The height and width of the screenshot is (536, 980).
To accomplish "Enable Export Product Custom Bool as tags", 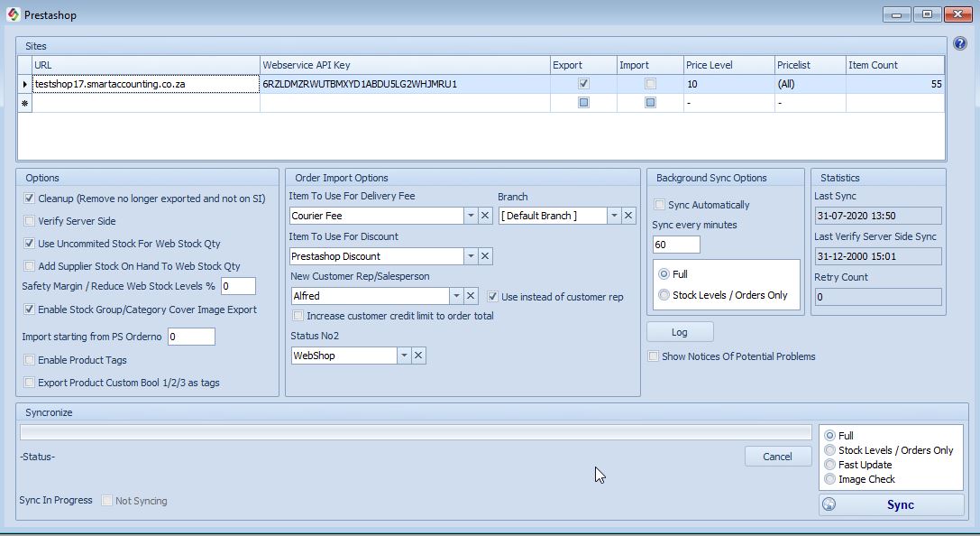I will [30, 382].
